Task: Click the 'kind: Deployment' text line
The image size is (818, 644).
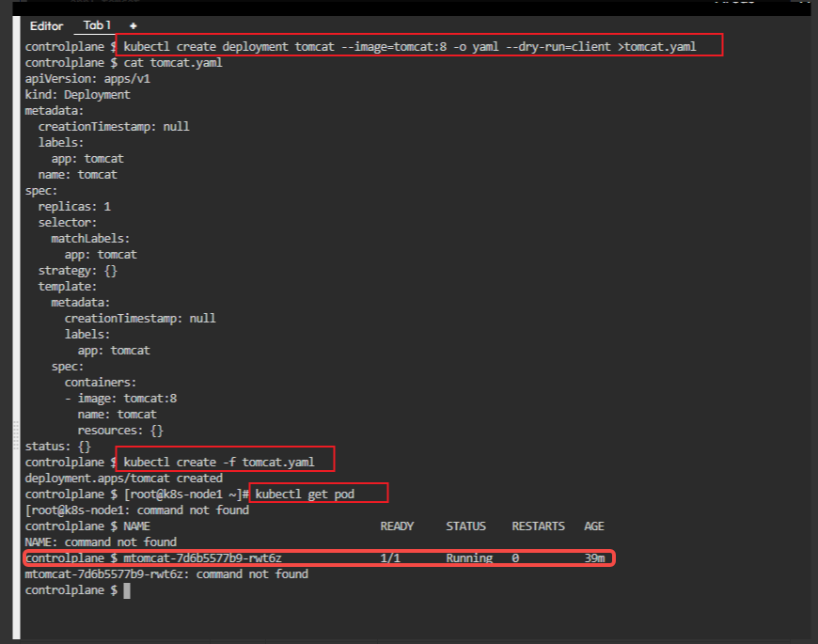Action: click(x=83, y=94)
